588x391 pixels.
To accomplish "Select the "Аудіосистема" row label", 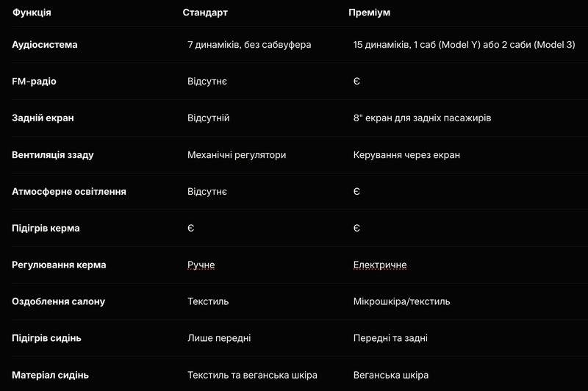I will tap(45, 45).
